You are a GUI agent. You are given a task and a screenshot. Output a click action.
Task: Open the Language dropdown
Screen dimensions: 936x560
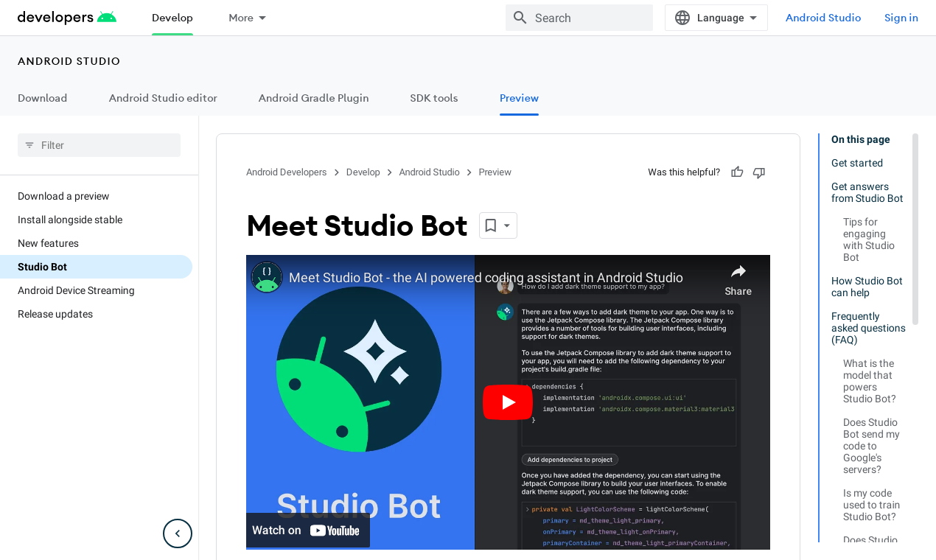[721, 17]
